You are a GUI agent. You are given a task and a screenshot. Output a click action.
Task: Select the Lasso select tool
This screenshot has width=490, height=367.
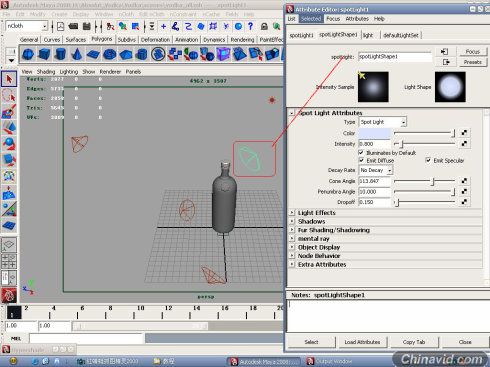tap(9, 96)
